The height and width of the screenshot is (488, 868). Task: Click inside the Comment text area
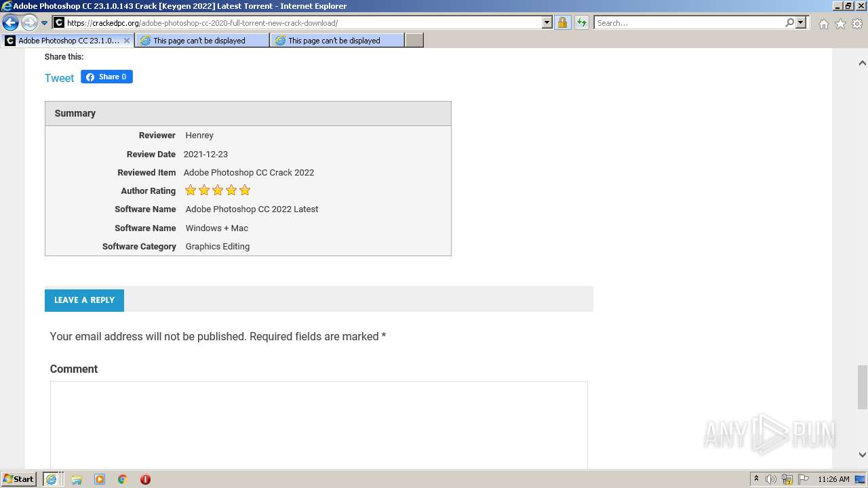[x=319, y=424]
